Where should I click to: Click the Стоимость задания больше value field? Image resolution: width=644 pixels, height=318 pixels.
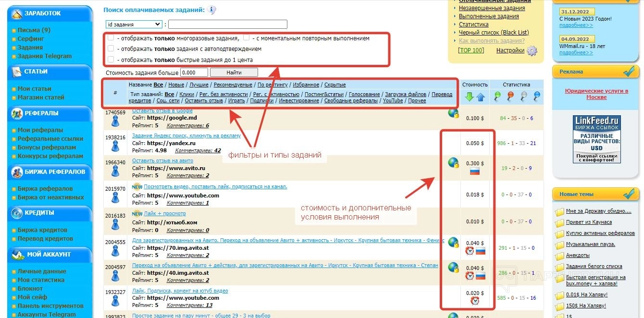click(x=194, y=73)
